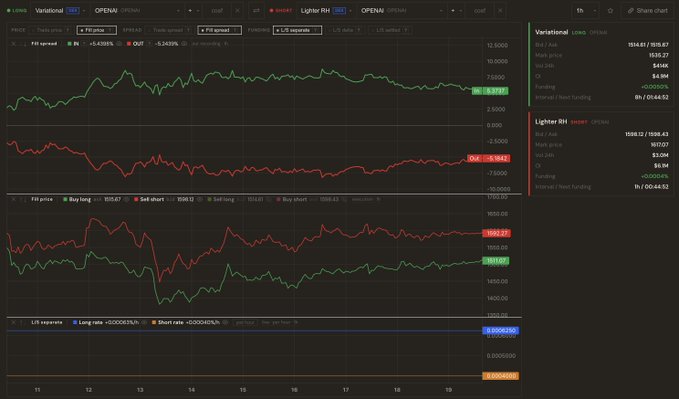Image resolution: width=679 pixels, height=399 pixels.
Task: Click the short leg coef field
Action: coord(479,10)
